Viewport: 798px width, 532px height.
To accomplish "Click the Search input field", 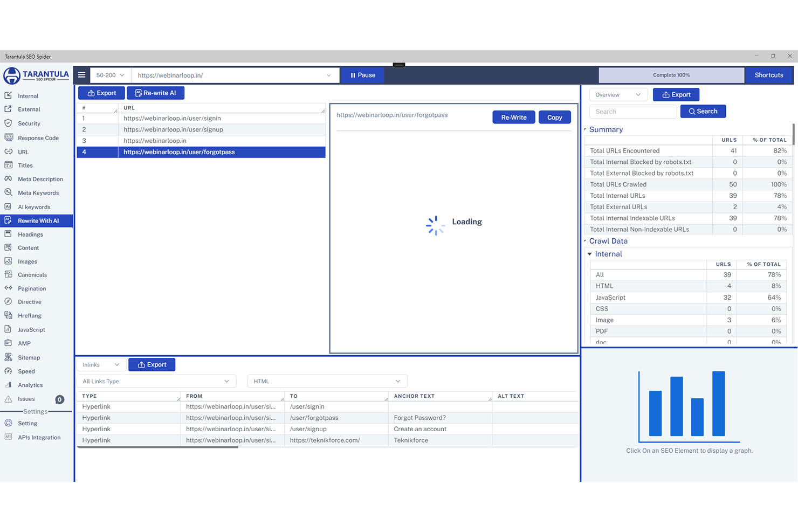I will [633, 112].
